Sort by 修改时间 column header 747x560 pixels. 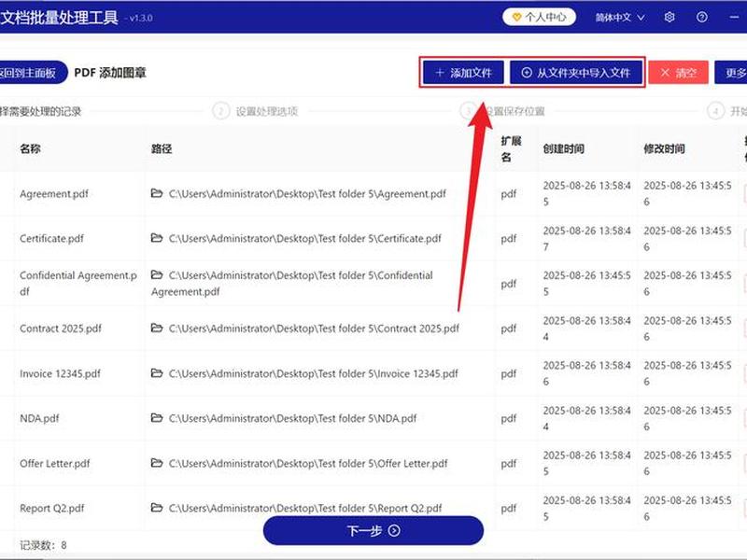click(x=664, y=149)
